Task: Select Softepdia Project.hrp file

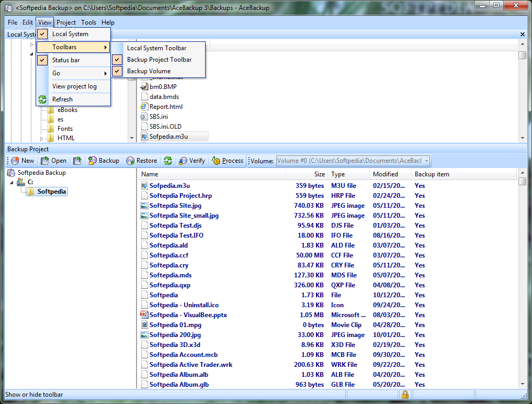Action: [180, 196]
